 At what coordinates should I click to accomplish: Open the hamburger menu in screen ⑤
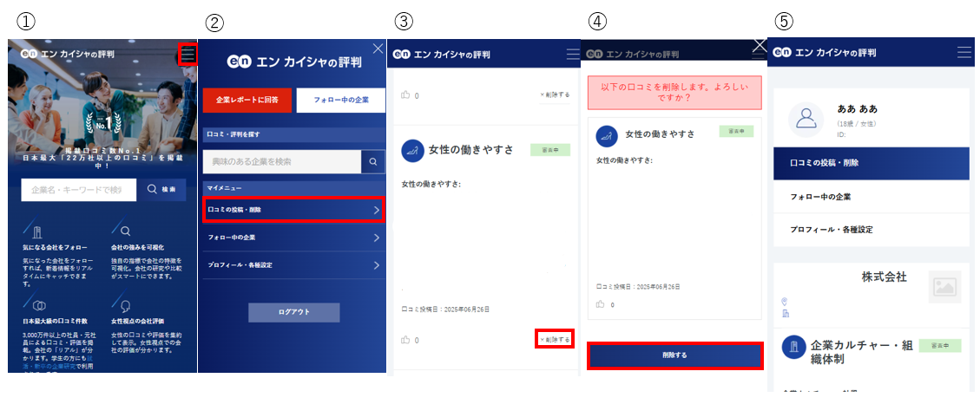pos(964,53)
